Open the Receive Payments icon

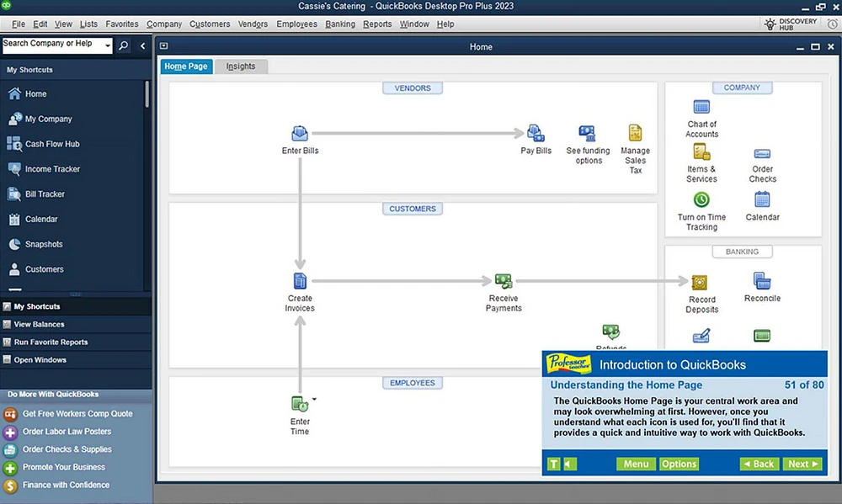tap(504, 281)
